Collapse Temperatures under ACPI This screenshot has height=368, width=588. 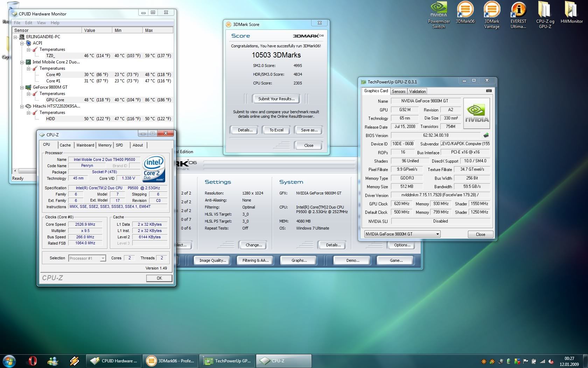coord(28,49)
